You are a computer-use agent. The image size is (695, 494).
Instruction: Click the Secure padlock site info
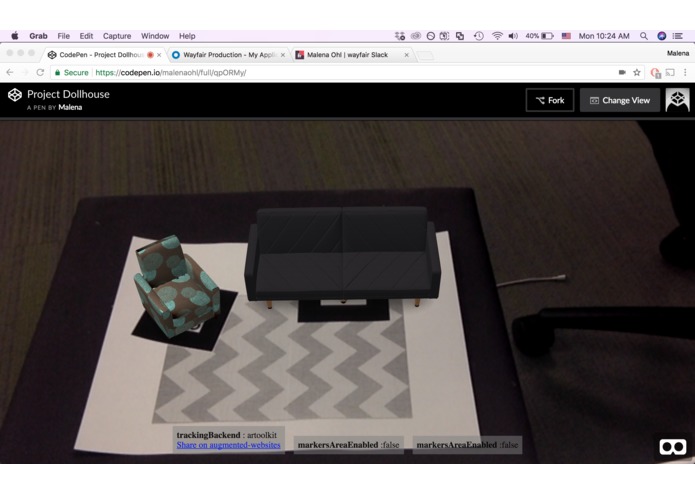[71, 72]
